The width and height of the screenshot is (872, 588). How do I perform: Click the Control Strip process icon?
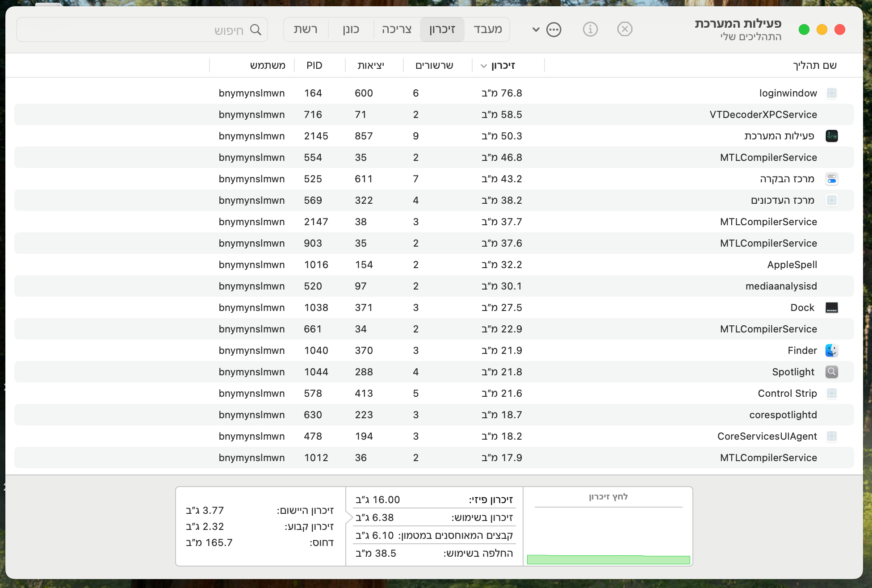831,393
